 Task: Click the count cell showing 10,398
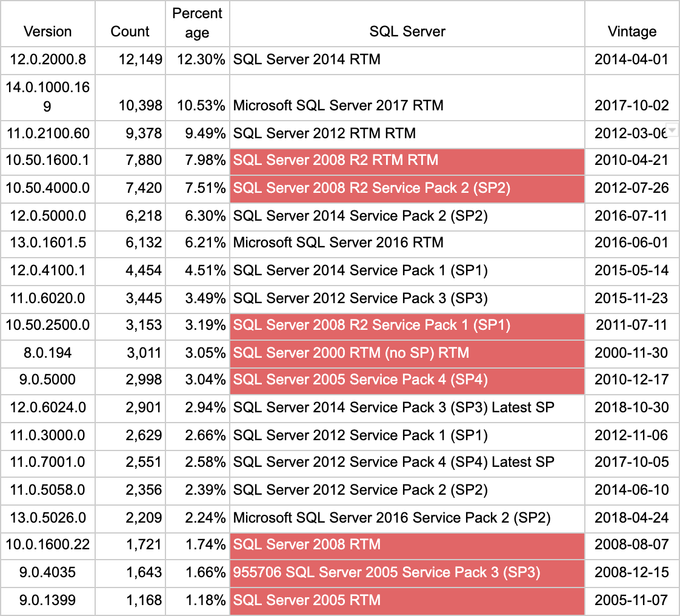[x=130, y=105]
